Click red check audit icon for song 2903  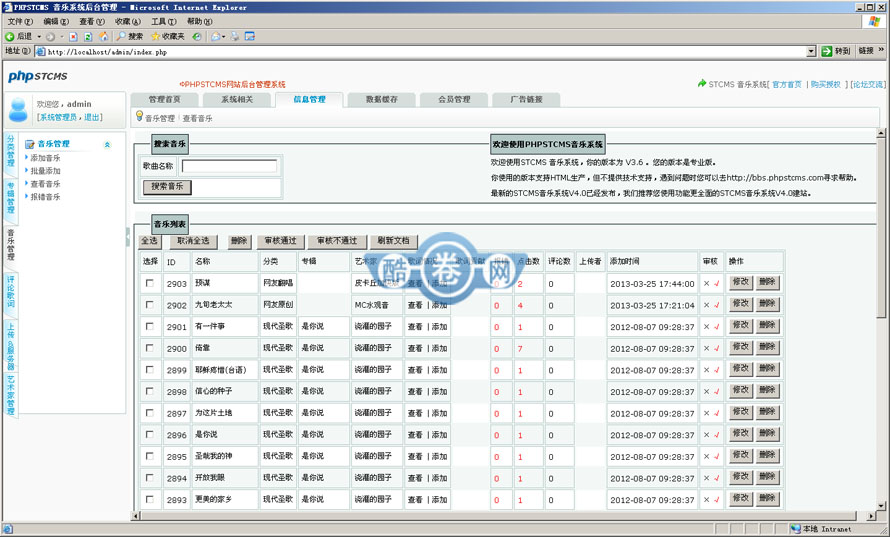pyautogui.click(x=717, y=283)
